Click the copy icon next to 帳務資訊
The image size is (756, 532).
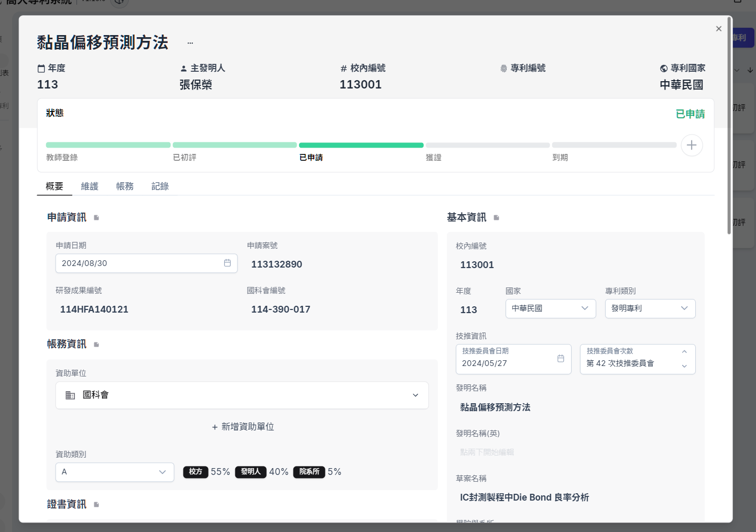[x=96, y=345]
